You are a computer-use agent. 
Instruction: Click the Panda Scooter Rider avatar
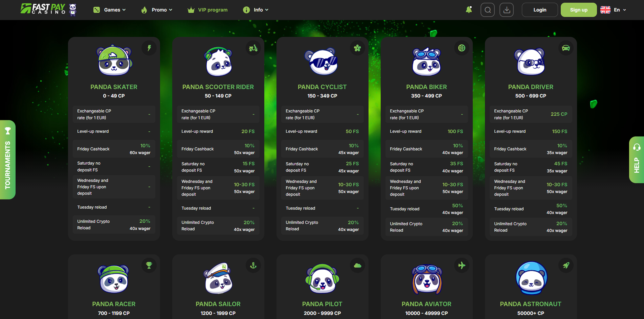[x=218, y=61]
